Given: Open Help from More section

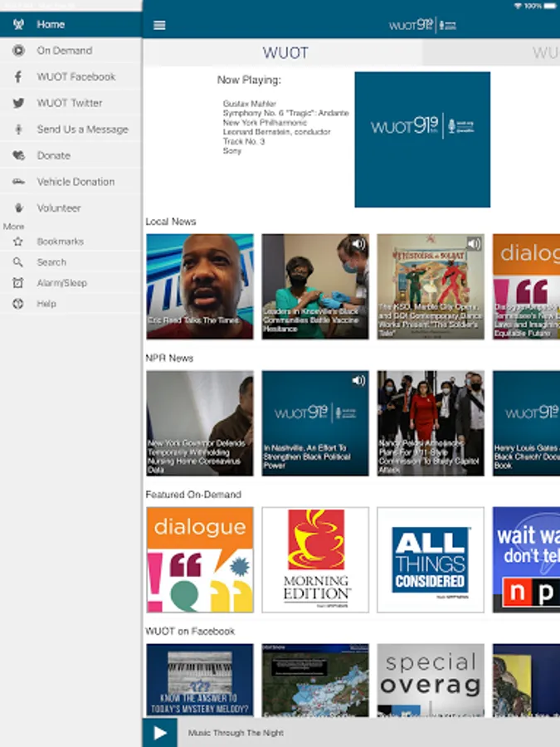Looking at the screenshot, I should pyautogui.click(x=71, y=304).
